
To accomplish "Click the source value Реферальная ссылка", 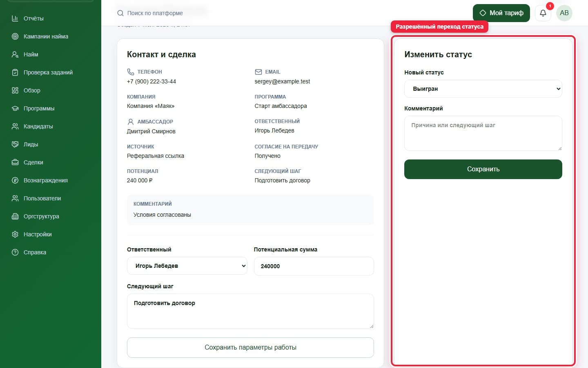I will click(x=156, y=156).
